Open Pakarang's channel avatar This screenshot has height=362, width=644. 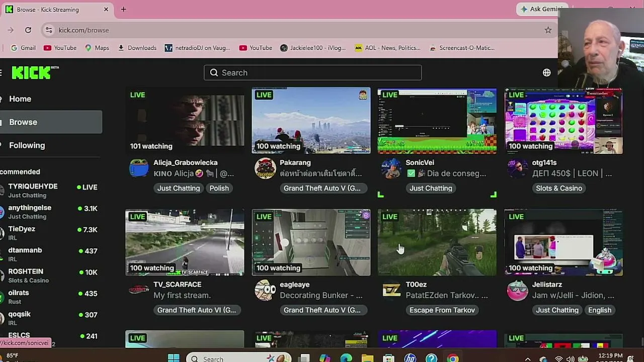(265, 168)
